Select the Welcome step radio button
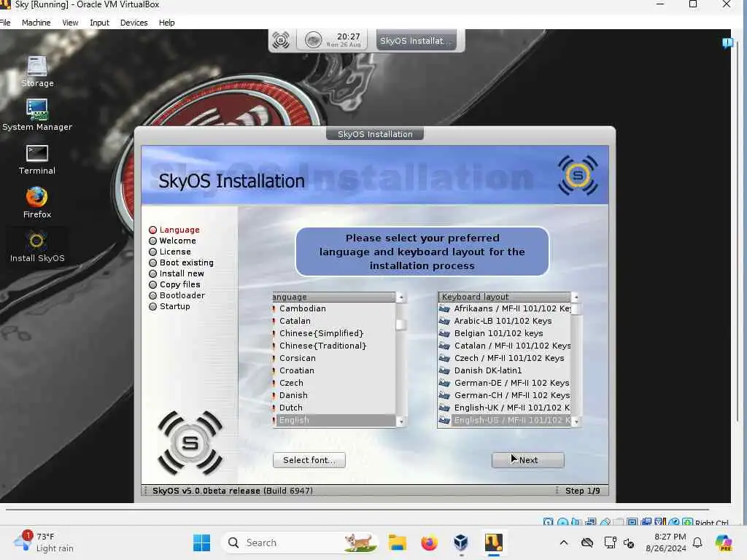747x560 pixels. coord(153,241)
